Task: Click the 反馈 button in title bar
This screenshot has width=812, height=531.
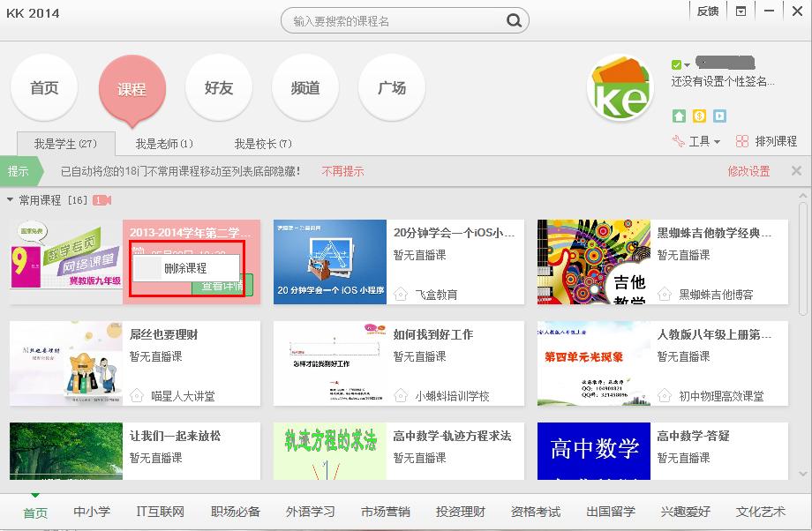Action: pos(708,11)
